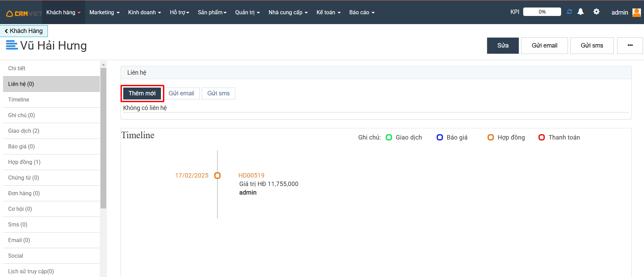Click Gửi email in Liên hệ panel
This screenshot has height=277, width=644.
(181, 93)
